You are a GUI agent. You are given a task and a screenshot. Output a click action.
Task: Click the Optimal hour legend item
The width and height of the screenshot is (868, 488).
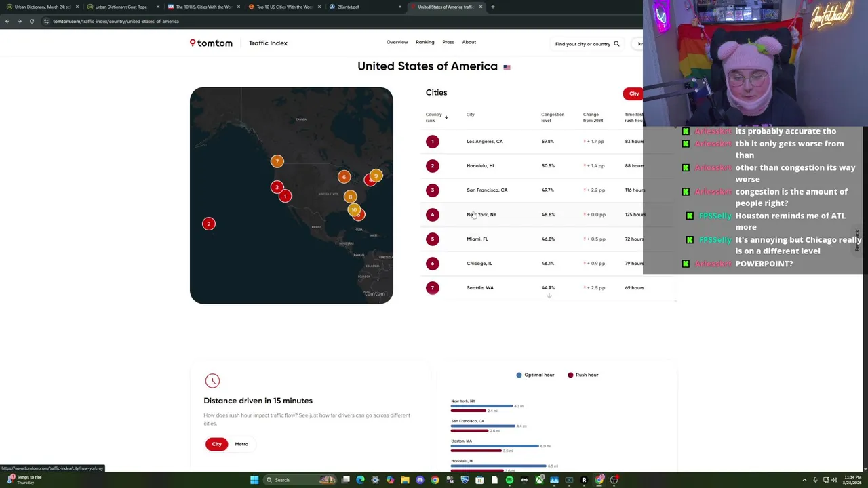click(535, 375)
